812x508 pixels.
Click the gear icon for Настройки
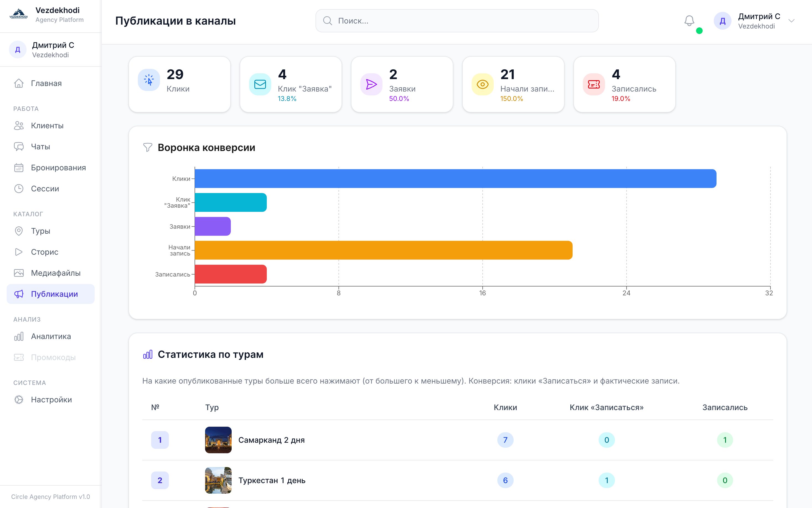tap(19, 400)
